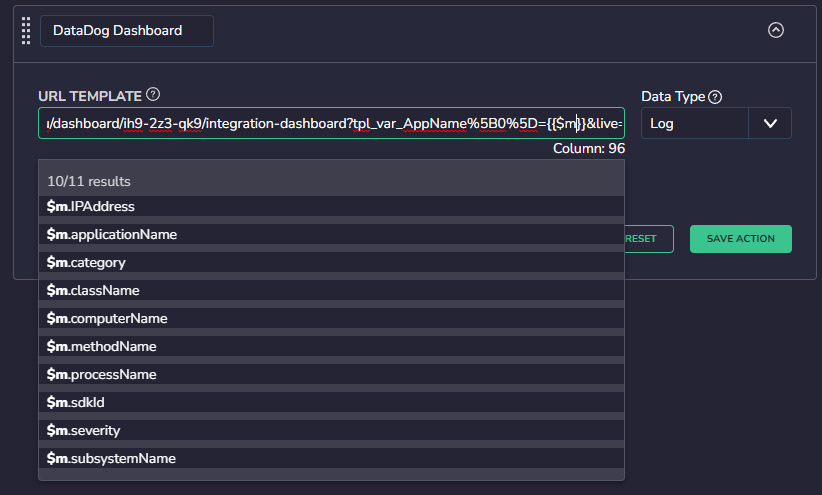Click the drag handle beside DataDog Dashboard
822x495 pixels.
[26, 30]
